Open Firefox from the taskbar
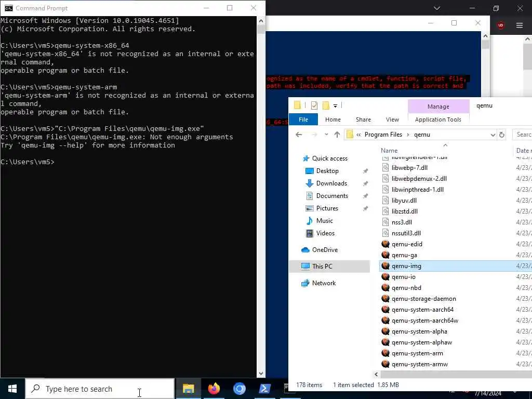 (214, 389)
